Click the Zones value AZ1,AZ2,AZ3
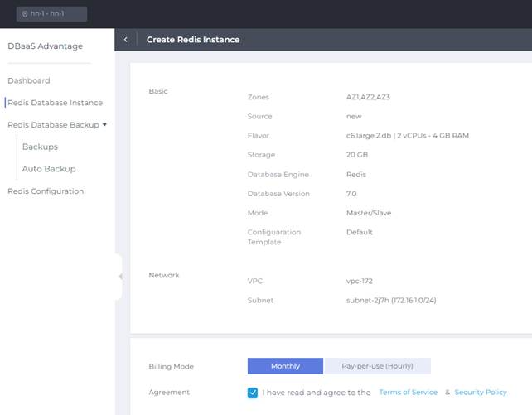The image size is (532, 415). click(368, 97)
